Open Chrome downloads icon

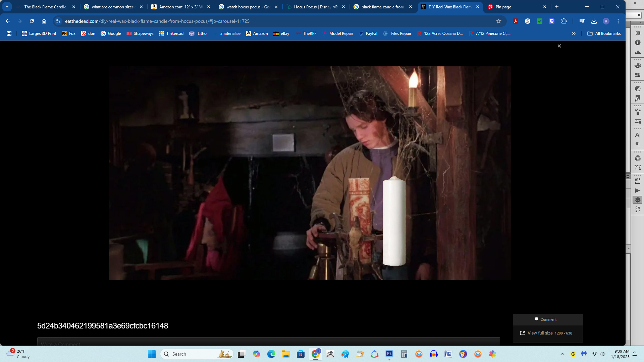pyautogui.click(x=594, y=21)
